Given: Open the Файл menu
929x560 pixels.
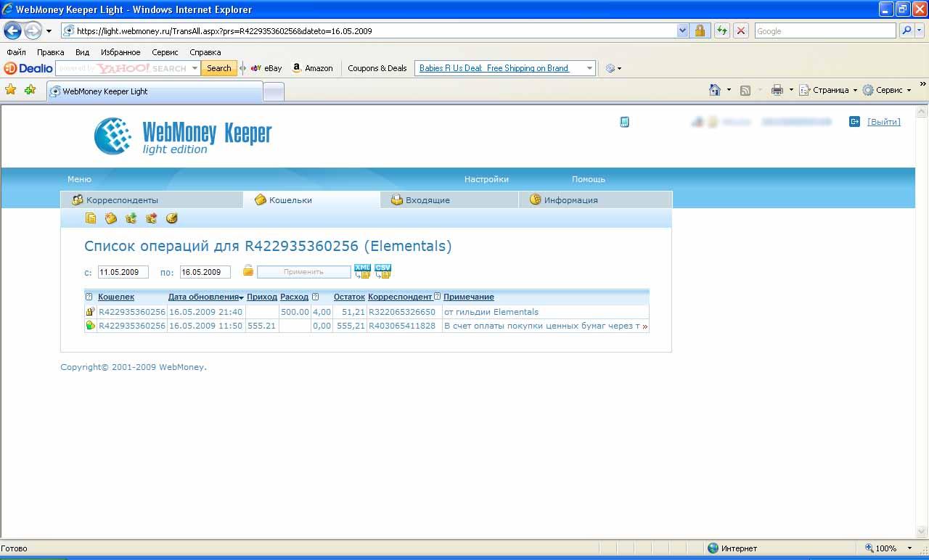Looking at the screenshot, I should (16, 52).
